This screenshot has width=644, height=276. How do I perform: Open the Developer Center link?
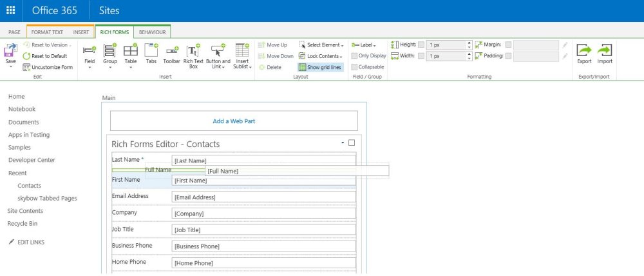pos(32,160)
